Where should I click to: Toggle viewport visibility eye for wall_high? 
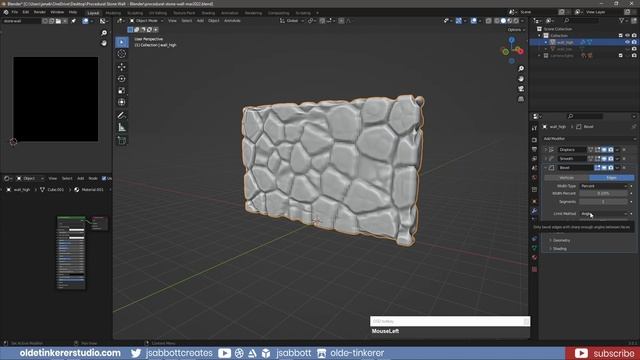(627, 42)
